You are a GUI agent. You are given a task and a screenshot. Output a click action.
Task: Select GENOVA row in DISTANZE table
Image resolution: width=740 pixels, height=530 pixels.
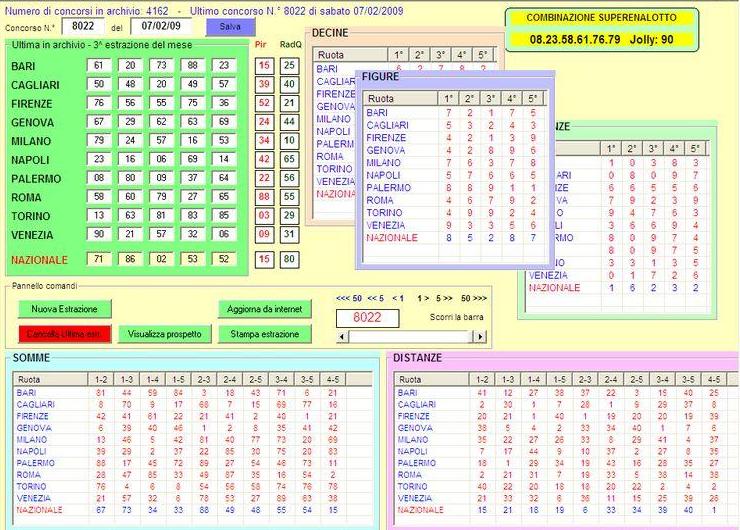(x=566, y=428)
